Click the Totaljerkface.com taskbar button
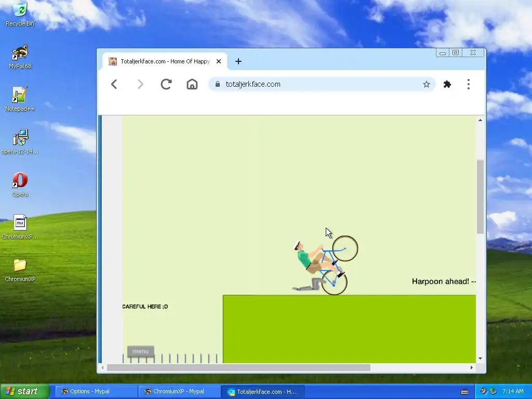The image size is (532, 399). pyautogui.click(x=262, y=392)
